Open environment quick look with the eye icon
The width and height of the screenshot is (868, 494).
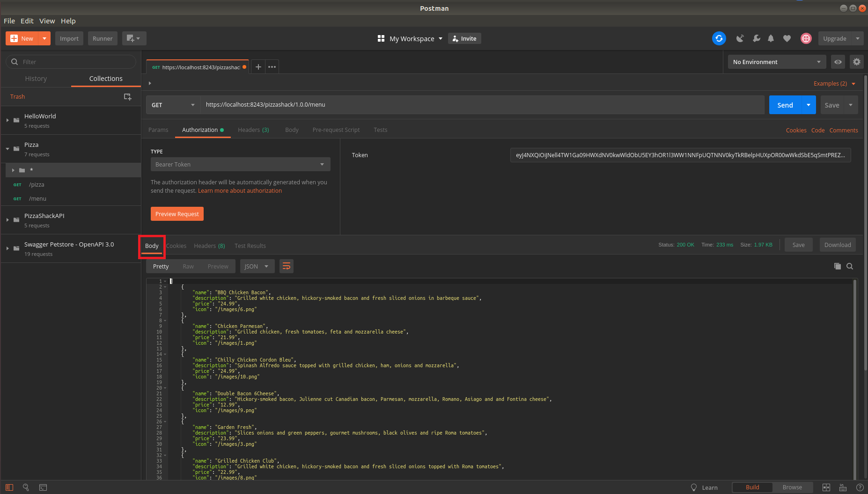pos(838,61)
